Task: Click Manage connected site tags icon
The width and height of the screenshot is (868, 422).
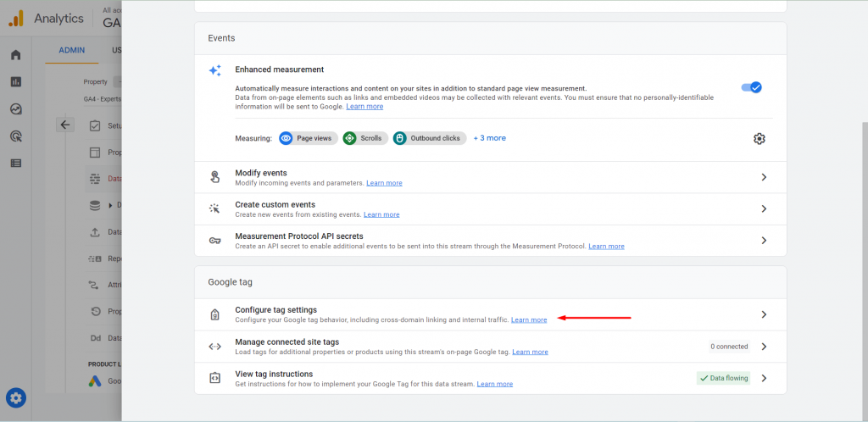Action: [214, 347]
